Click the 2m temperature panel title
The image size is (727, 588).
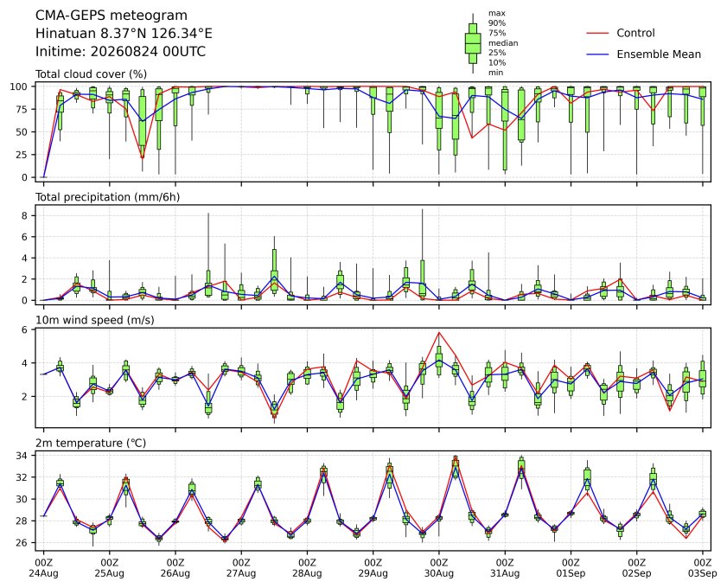(91, 443)
